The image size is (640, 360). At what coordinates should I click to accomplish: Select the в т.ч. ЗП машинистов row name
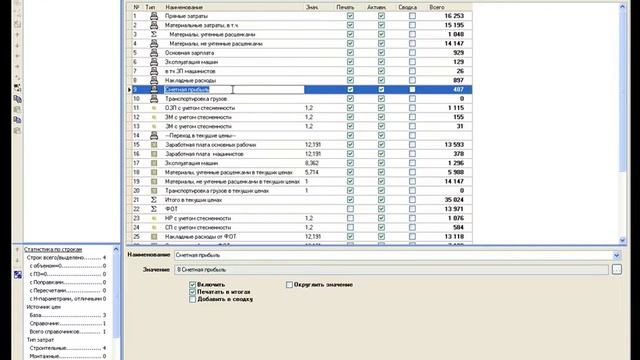[x=190, y=71]
